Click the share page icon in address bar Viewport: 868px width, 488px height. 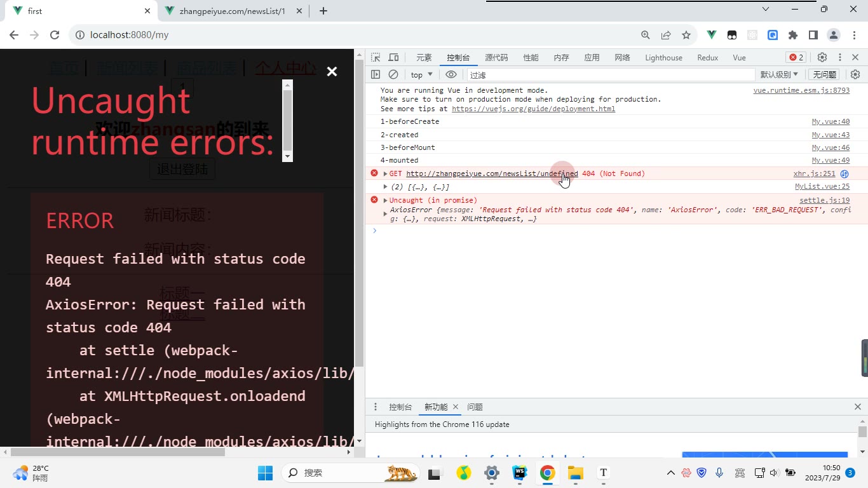666,35
